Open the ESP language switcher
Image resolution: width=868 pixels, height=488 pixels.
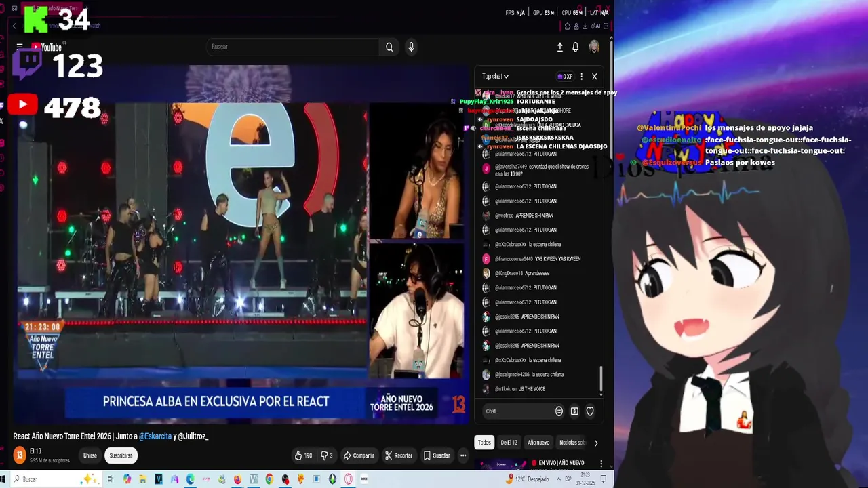(x=568, y=479)
